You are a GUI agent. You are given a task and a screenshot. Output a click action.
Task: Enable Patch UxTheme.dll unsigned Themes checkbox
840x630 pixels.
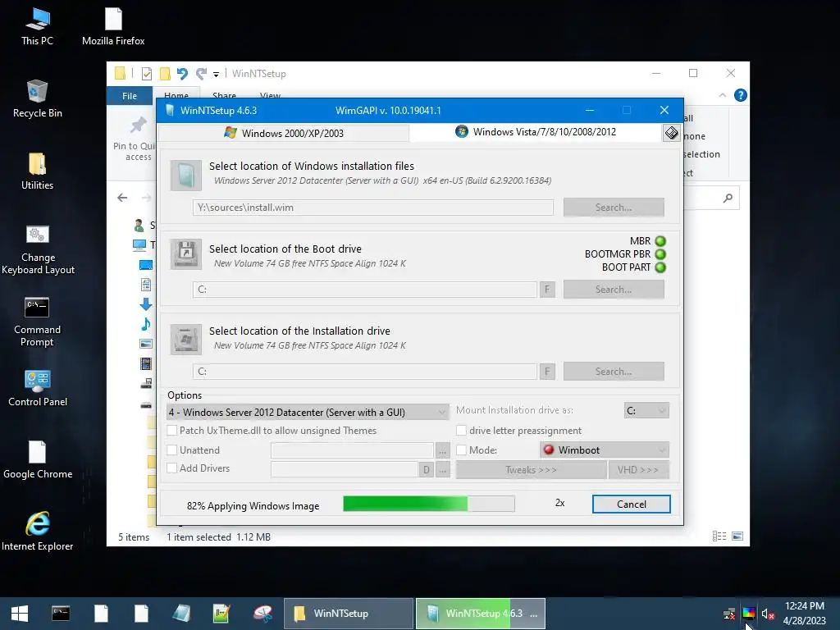pos(172,430)
